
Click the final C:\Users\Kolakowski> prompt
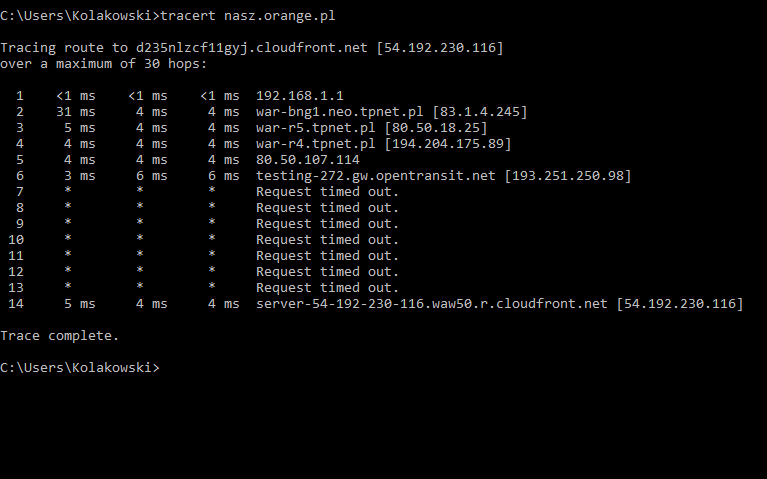point(79,368)
